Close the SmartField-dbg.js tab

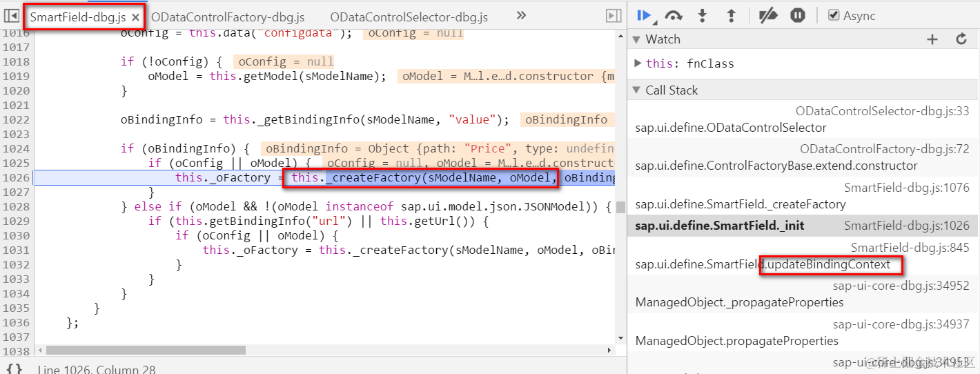135,17
